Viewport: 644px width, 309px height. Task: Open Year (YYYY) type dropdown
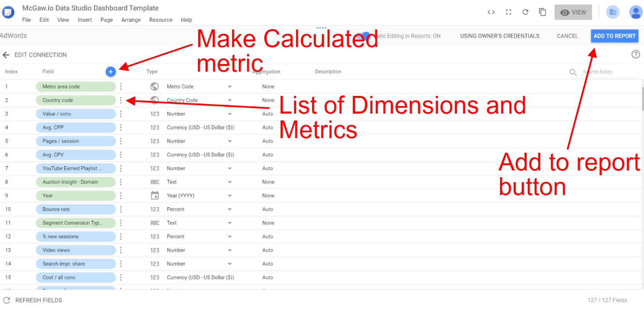click(230, 196)
